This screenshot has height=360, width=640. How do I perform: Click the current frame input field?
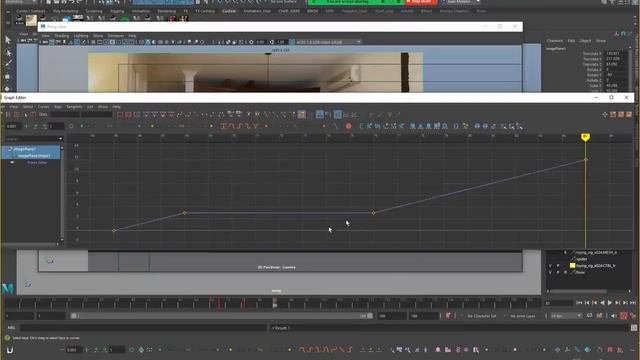558,303
